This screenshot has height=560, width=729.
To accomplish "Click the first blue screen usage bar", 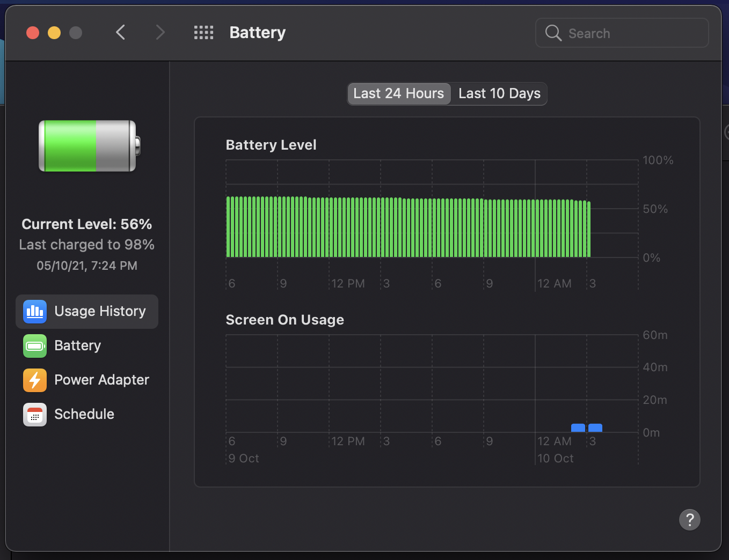I will point(578,428).
